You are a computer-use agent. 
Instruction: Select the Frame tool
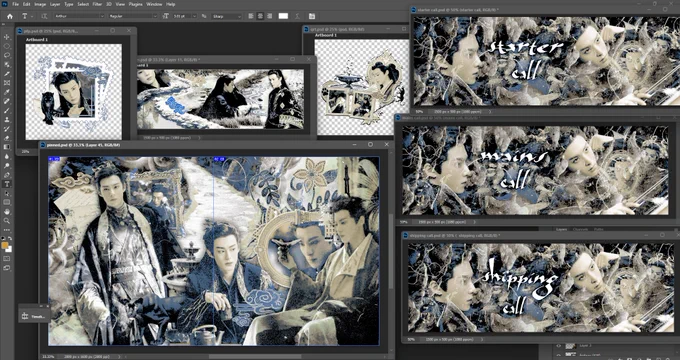[x=7, y=83]
